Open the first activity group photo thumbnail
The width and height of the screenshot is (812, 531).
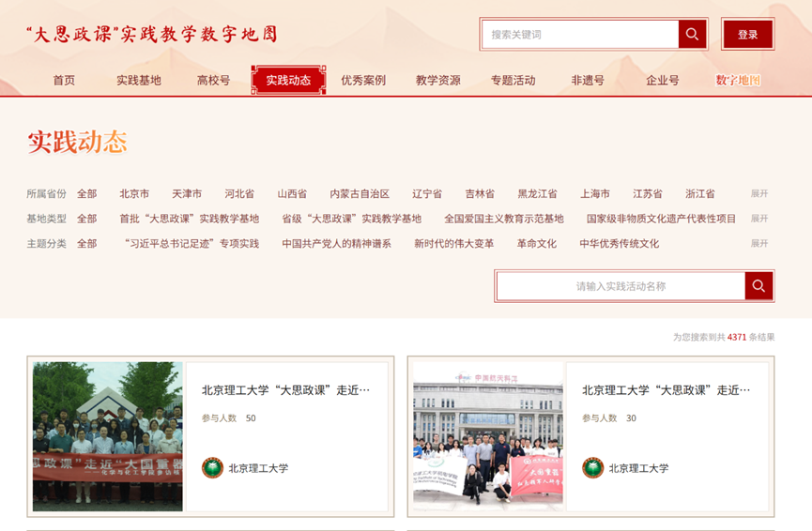[x=108, y=436]
